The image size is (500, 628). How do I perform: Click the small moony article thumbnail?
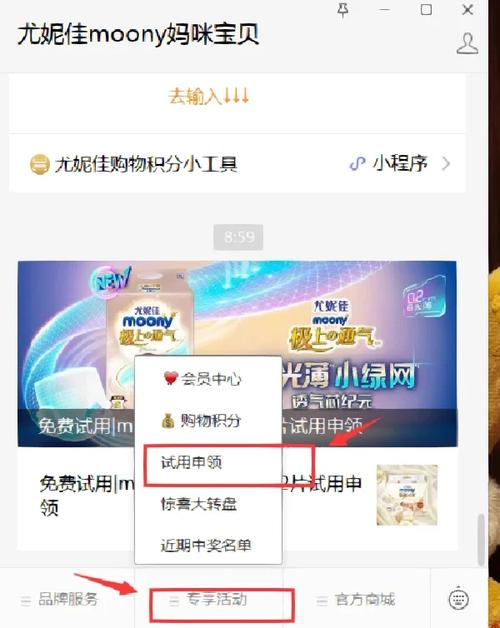click(407, 495)
